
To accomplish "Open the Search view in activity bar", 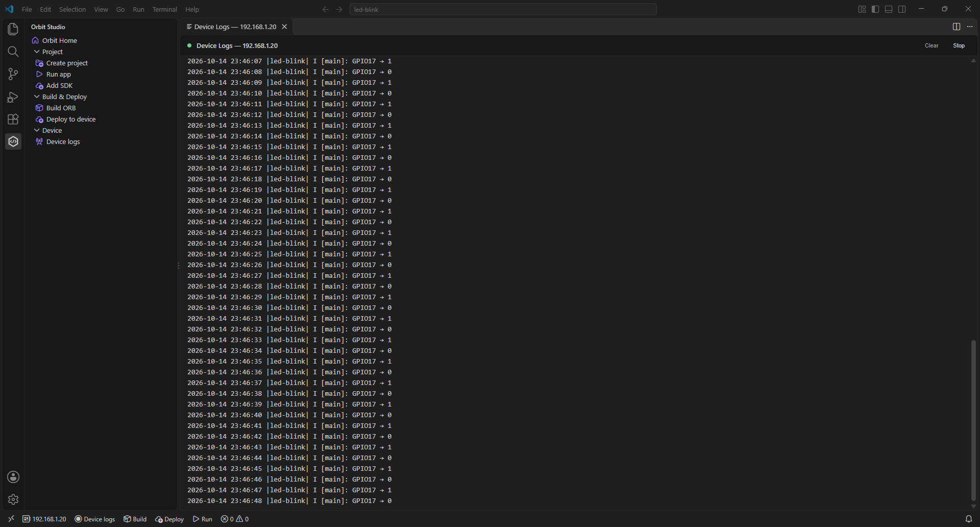I will [13, 52].
